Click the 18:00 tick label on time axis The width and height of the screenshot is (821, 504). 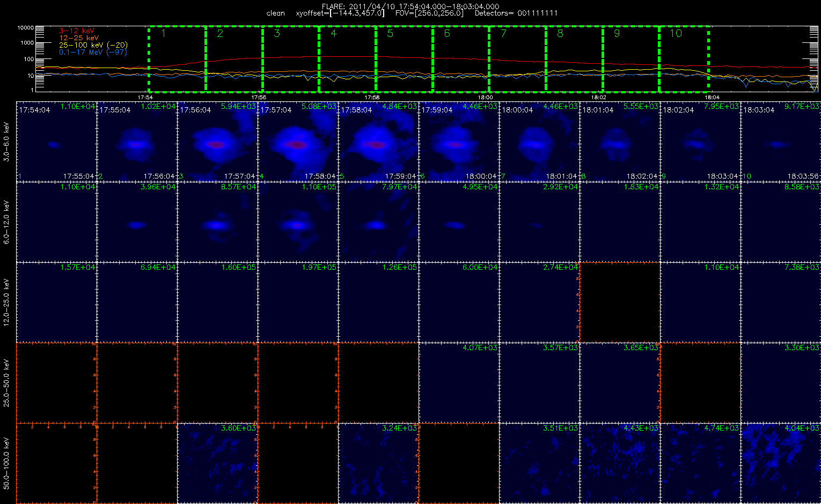coord(486,97)
